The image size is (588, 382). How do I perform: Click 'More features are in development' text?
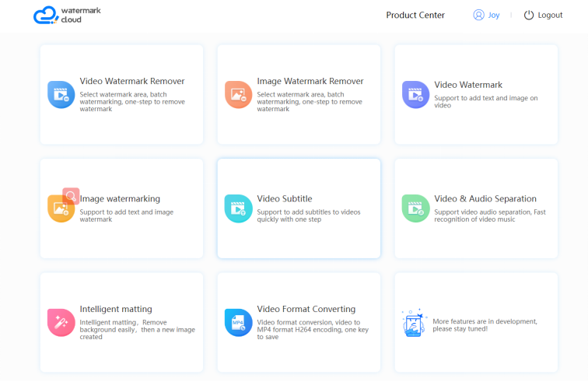tap(485, 325)
